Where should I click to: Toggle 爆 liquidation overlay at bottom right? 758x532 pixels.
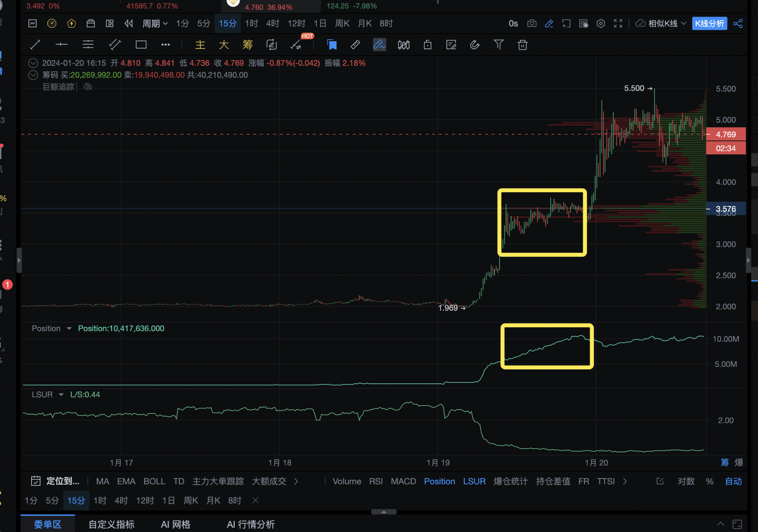tap(739, 462)
